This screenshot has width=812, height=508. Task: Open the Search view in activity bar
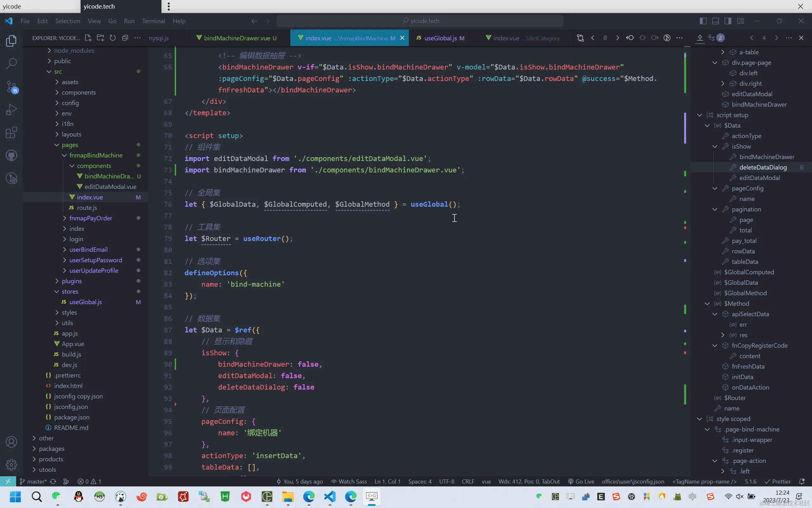[x=11, y=63]
